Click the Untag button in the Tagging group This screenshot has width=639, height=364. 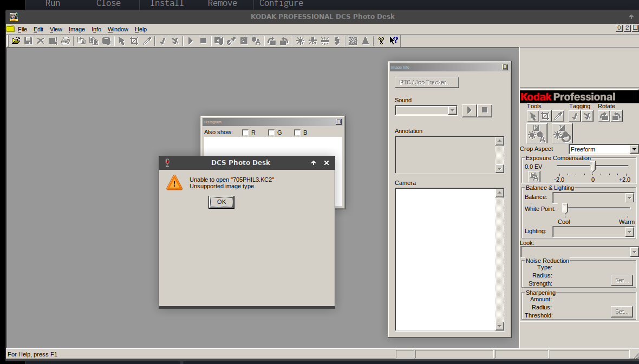[x=587, y=116]
